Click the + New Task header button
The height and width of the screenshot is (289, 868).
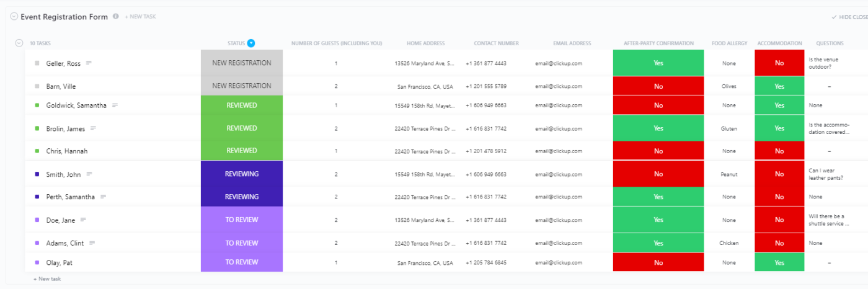tap(141, 17)
